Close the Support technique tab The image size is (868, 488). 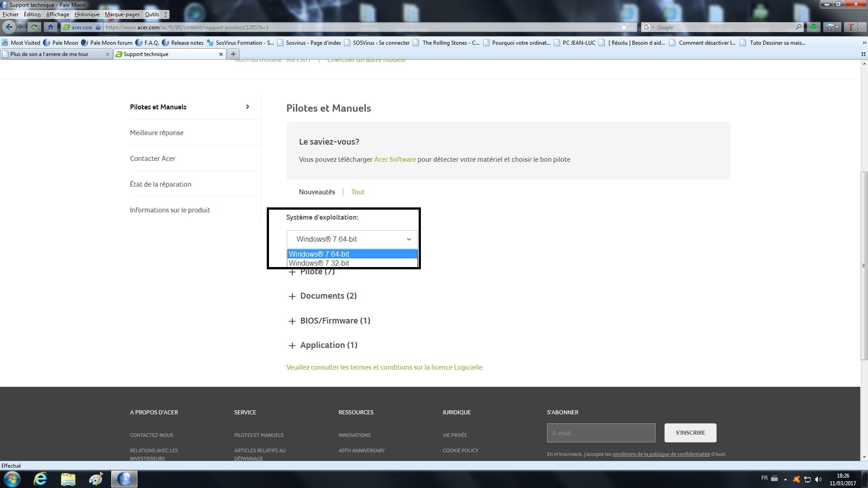click(221, 54)
